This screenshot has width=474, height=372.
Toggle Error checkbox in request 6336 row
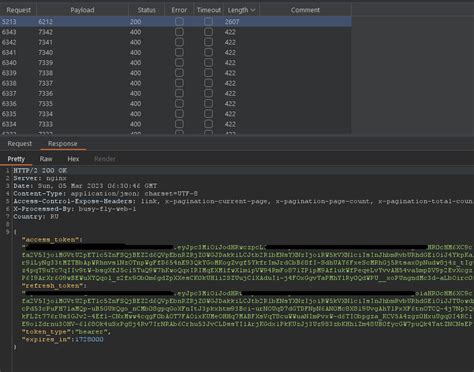179,104
